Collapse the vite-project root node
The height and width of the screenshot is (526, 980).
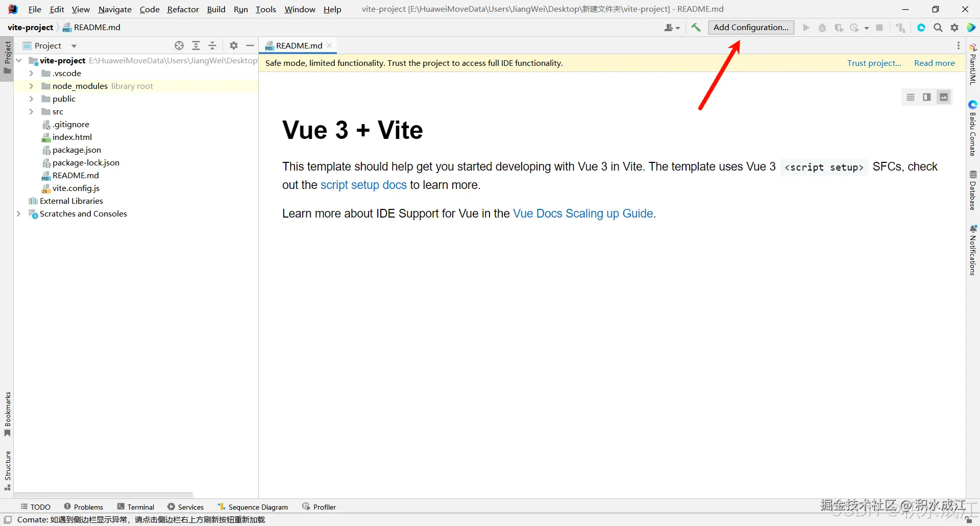tap(19, 60)
